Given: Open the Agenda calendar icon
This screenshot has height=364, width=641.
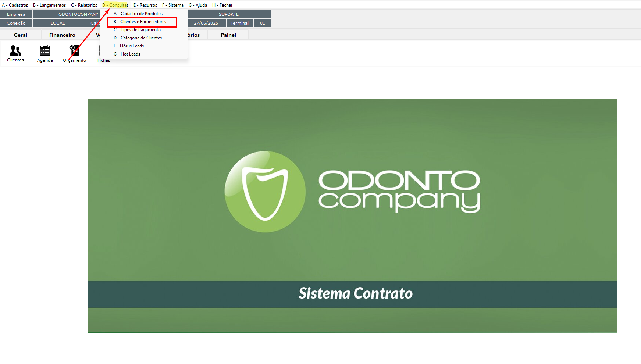Looking at the screenshot, I should point(45,53).
